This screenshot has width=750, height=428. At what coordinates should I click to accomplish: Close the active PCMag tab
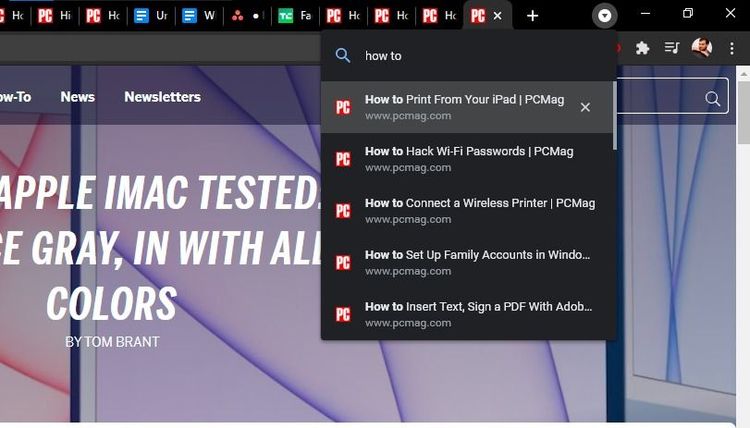pyautogui.click(x=498, y=16)
